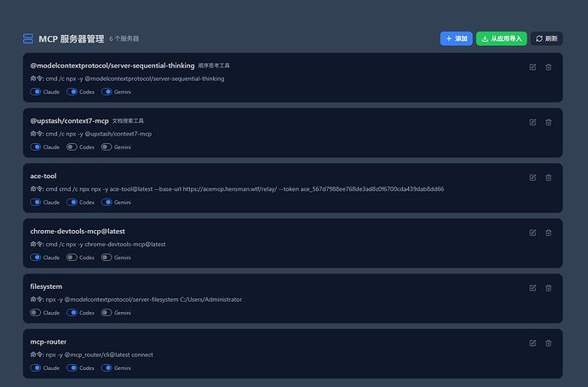Delete the ace-tool server entry
588x387 pixels.
point(548,177)
